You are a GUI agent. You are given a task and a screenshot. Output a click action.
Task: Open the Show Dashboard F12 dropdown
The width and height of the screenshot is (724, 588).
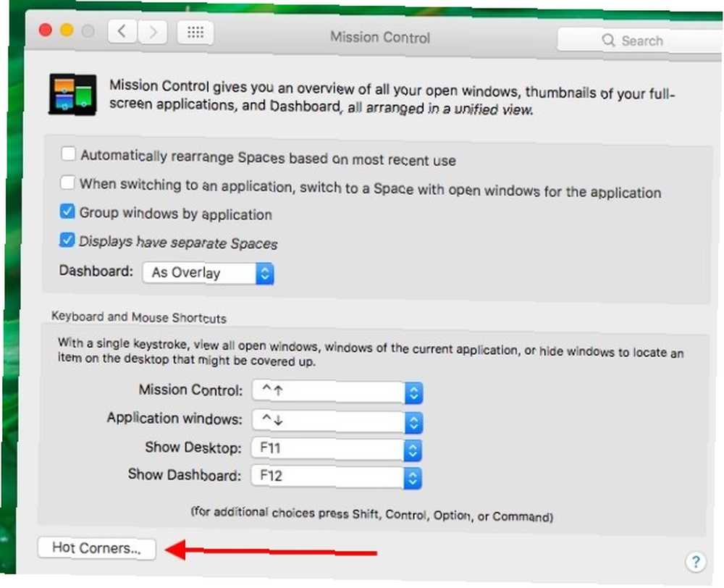[x=337, y=476]
